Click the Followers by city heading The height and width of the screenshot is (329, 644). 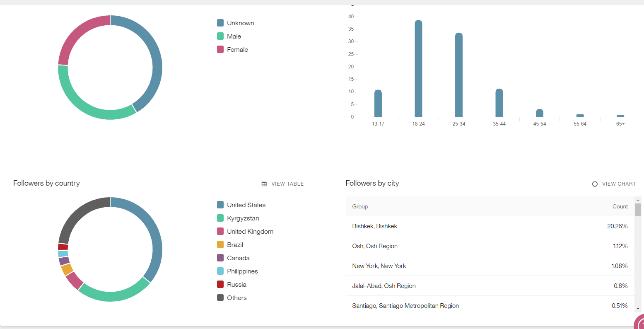click(x=372, y=183)
